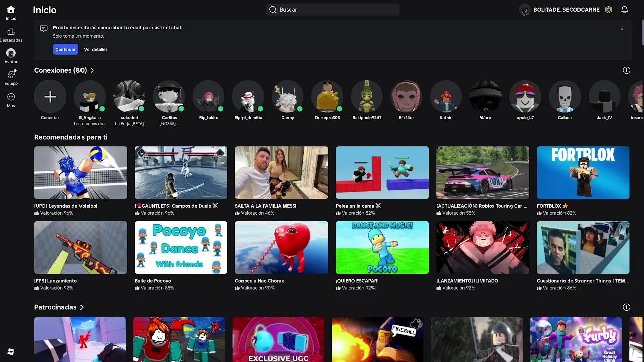Open SALTA A LA FAMILIA MESSI thumbnail
644x362 pixels.
pos(281,172)
